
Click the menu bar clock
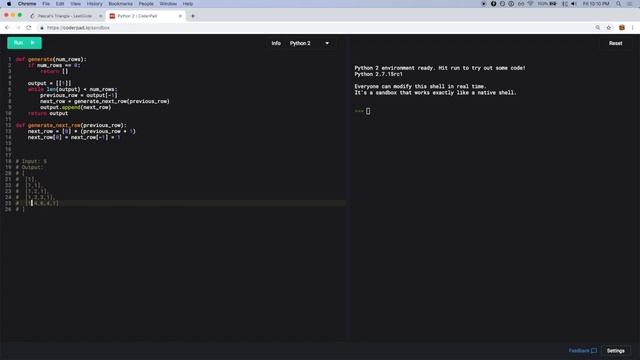click(596, 4)
